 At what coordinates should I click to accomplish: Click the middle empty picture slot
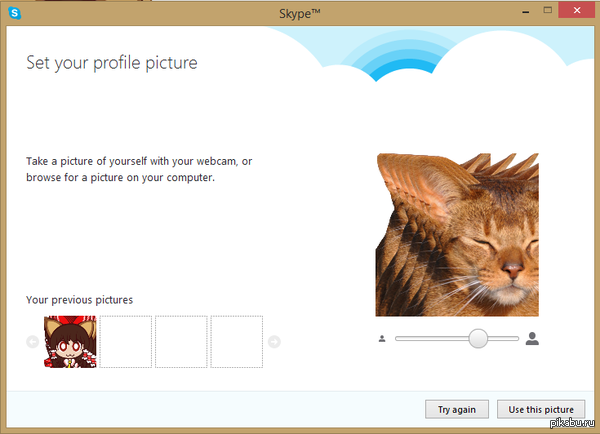181,342
